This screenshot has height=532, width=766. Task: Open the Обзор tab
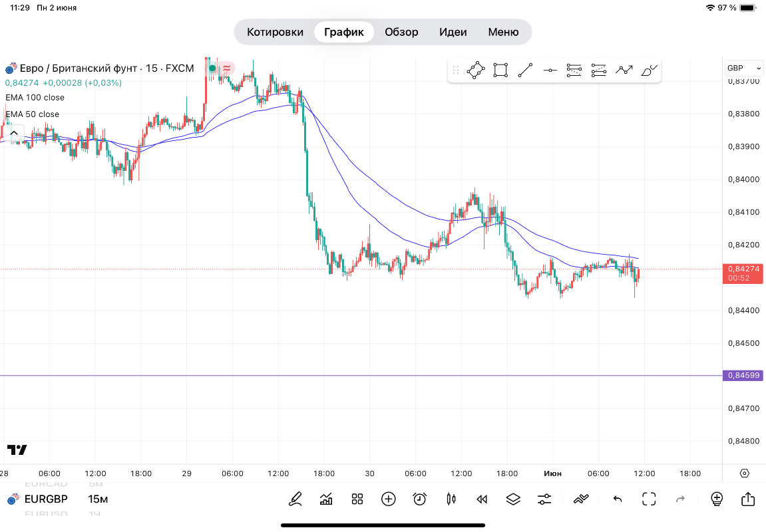point(401,32)
